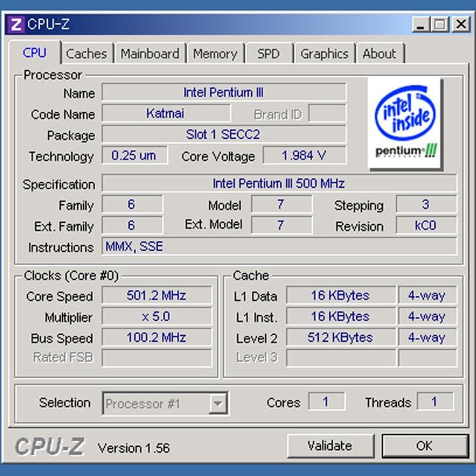Click the L1 Data 16 KBytes value
The width and height of the screenshot is (476, 476).
(x=341, y=296)
